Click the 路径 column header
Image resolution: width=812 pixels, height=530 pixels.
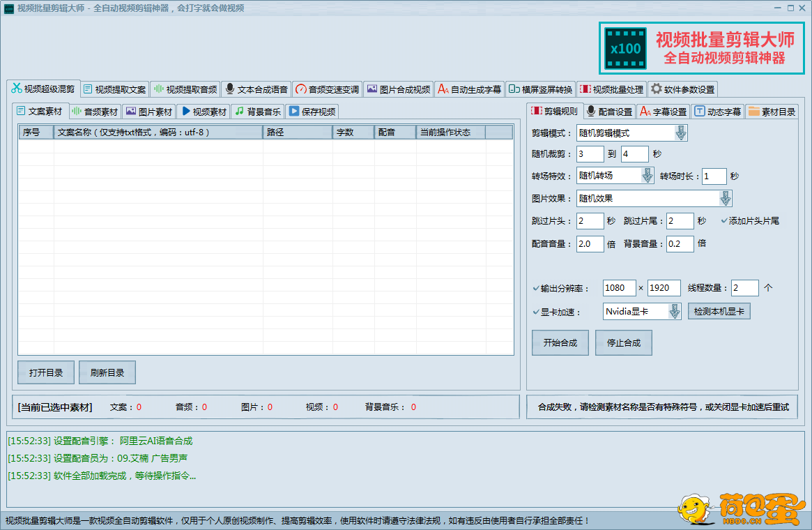tap(297, 132)
